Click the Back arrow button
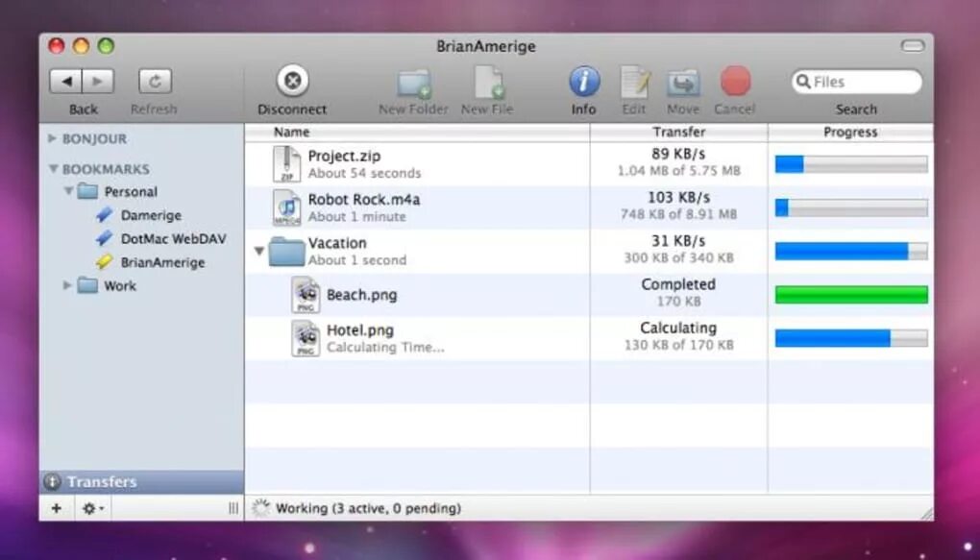Viewport: 980px width, 560px height. tap(65, 82)
